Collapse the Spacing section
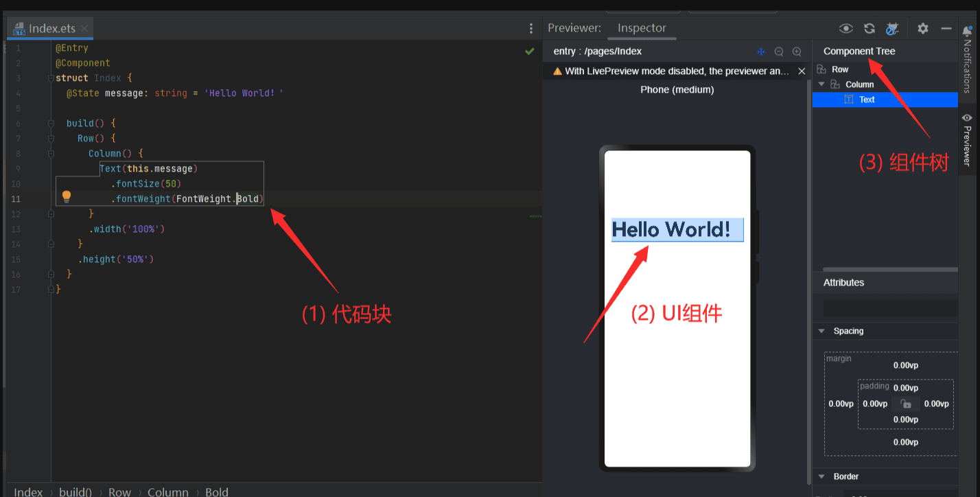 pos(821,331)
